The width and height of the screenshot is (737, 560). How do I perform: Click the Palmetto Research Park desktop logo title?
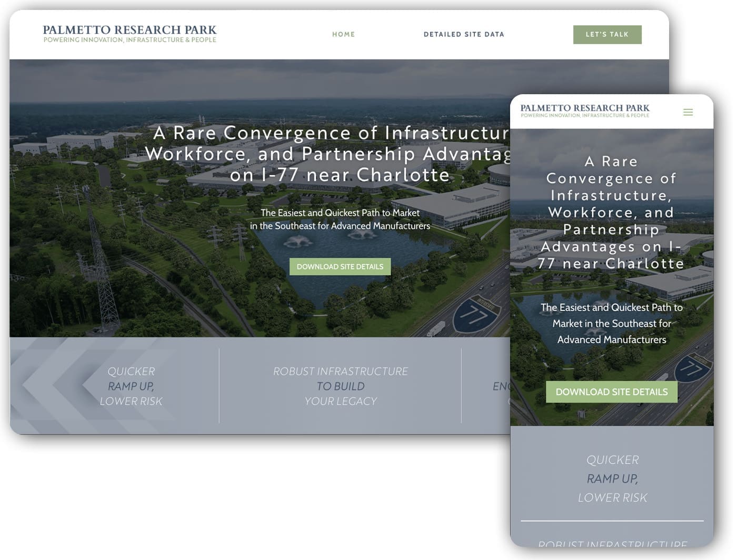[x=130, y=29]
